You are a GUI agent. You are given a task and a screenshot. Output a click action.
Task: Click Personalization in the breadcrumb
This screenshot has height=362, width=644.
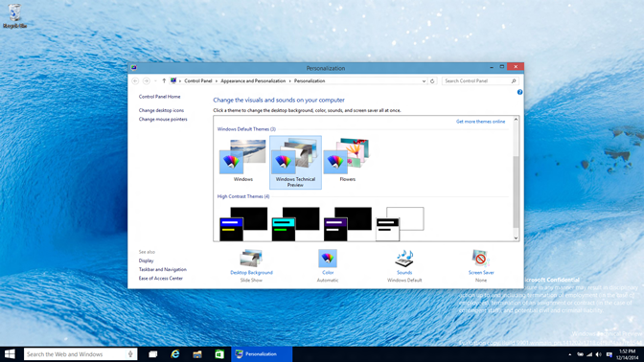(310, 81)
